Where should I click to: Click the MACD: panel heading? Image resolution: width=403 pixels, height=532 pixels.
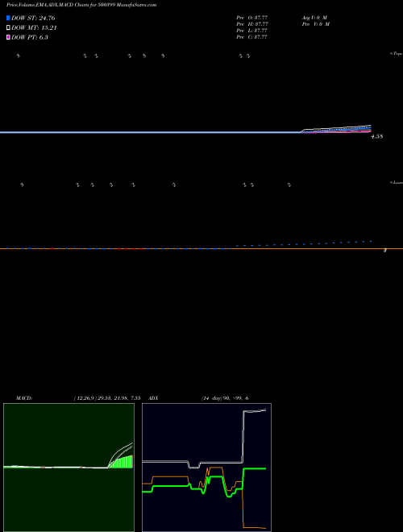click(x=24, y=398)
